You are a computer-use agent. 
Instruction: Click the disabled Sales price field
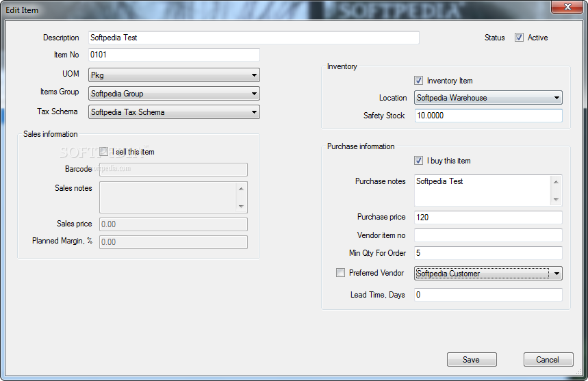click(173, 224)
